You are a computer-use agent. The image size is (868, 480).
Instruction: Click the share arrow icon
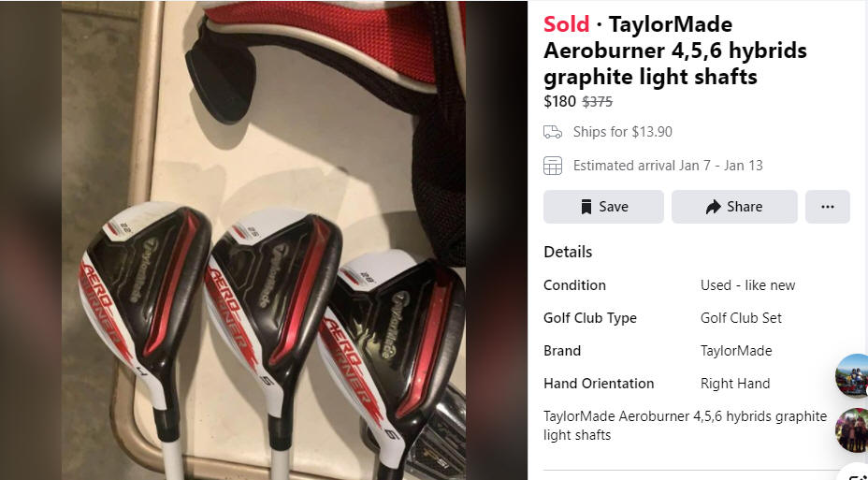coord(713,207)
